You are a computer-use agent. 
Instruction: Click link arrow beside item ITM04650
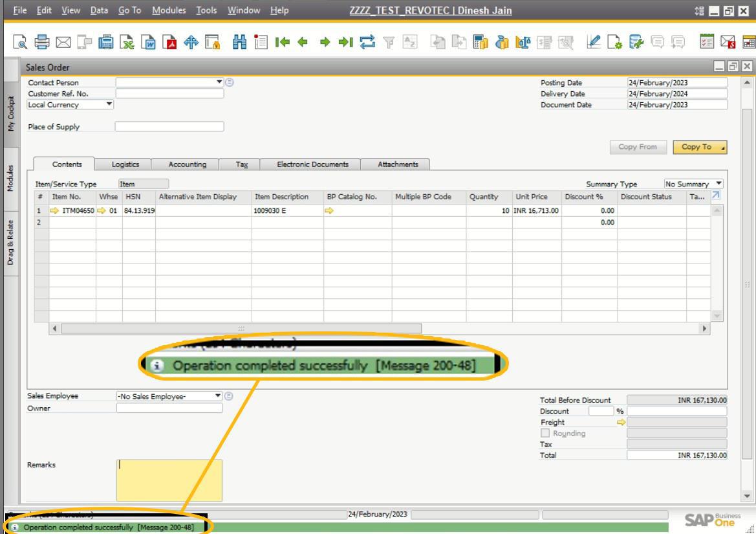coord(54,210)
